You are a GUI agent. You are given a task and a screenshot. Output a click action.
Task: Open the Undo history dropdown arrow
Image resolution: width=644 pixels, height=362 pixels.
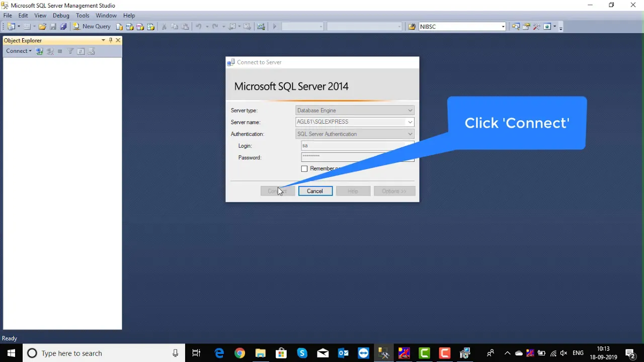206,27
